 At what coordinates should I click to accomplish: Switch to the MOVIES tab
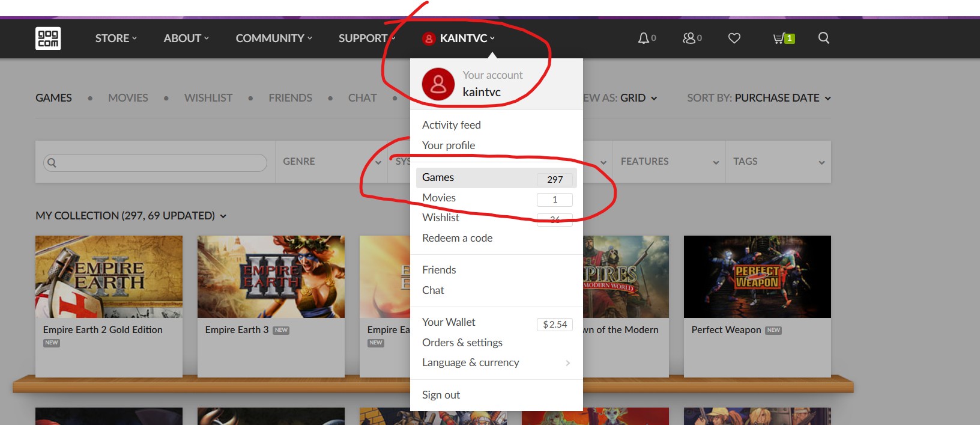pyautogui.click(x=128, y=98)
